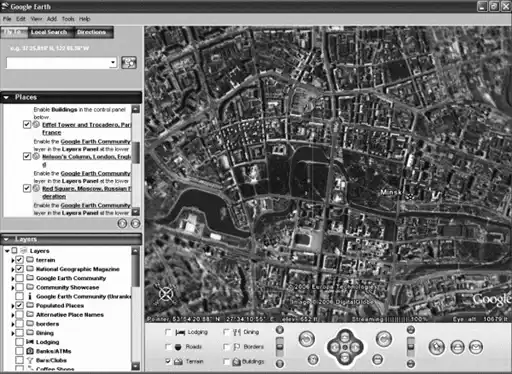Open the fly-to search history dropdown
This screenshot has width=512, height=374.
(x=113, y=62)
